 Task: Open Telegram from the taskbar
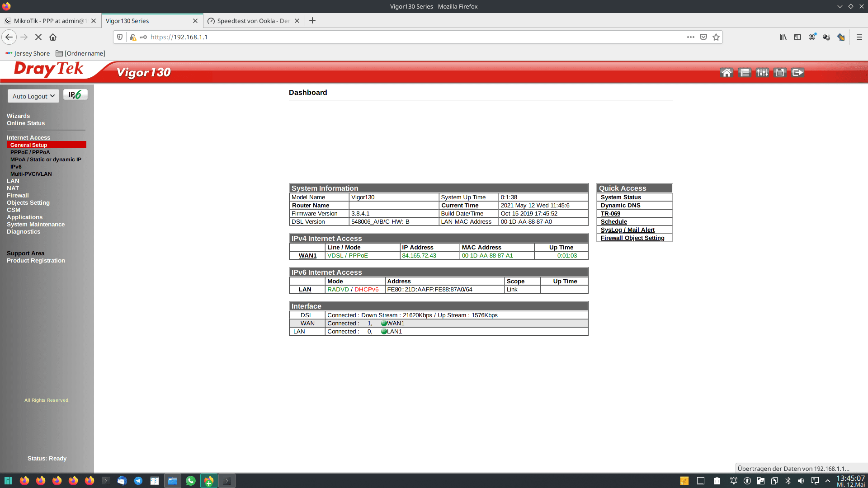tap(138, 481)
